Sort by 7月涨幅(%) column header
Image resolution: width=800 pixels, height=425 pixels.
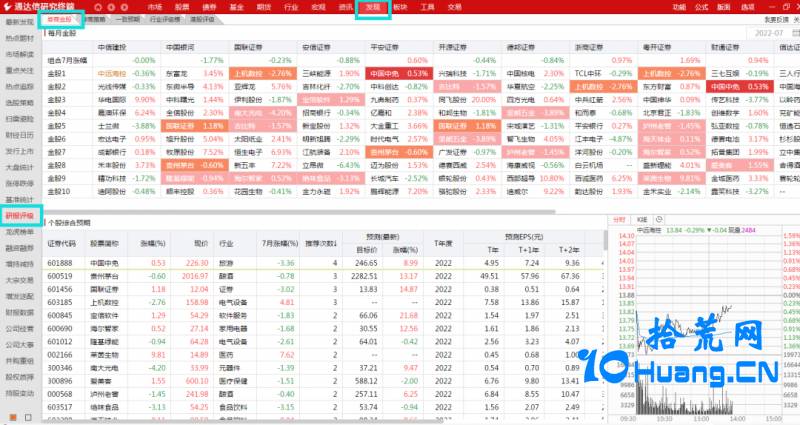click(280, 243)
